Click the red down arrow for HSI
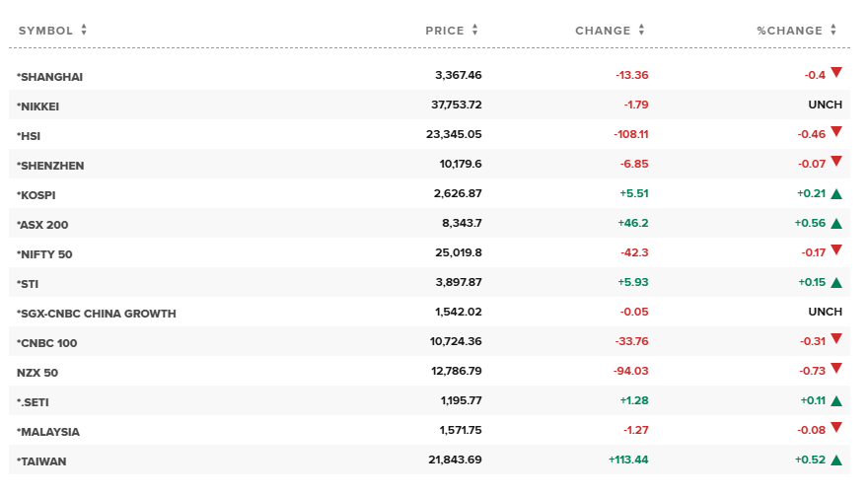Screen dimensions: 868x495 point(836,131)
